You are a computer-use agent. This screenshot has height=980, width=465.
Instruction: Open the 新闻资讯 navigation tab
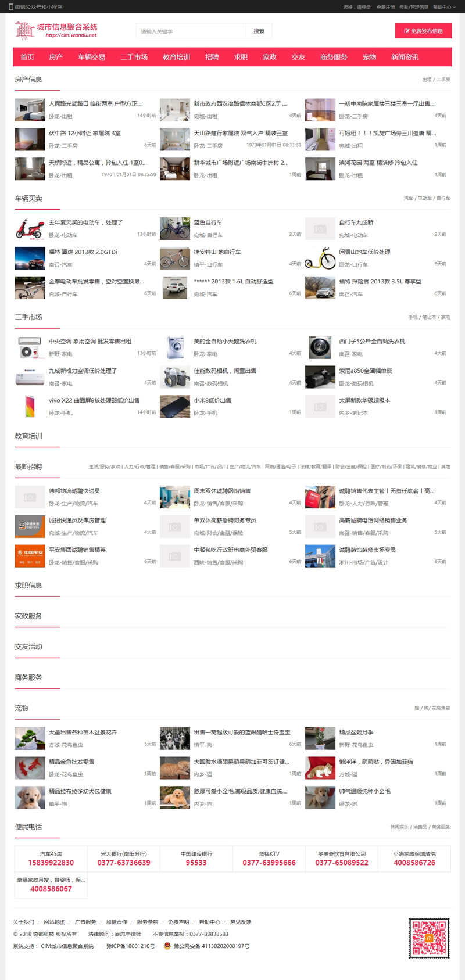(x=405, y=57)
